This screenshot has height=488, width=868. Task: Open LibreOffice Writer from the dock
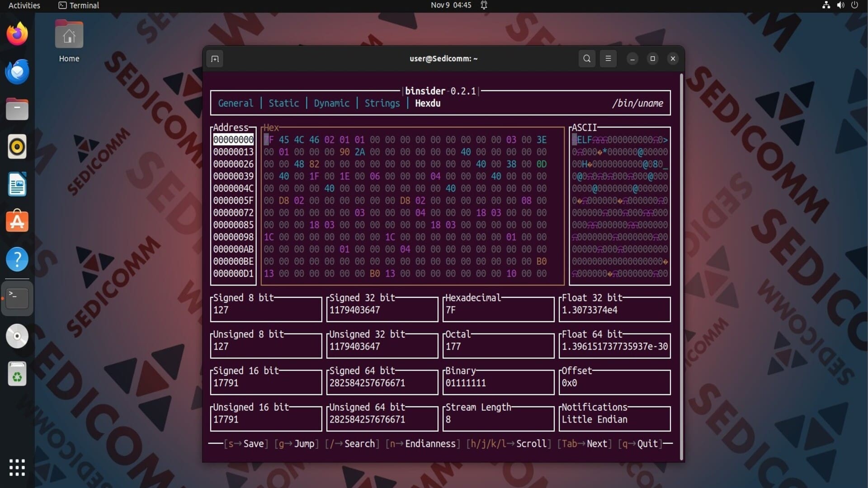coord(17,184)
